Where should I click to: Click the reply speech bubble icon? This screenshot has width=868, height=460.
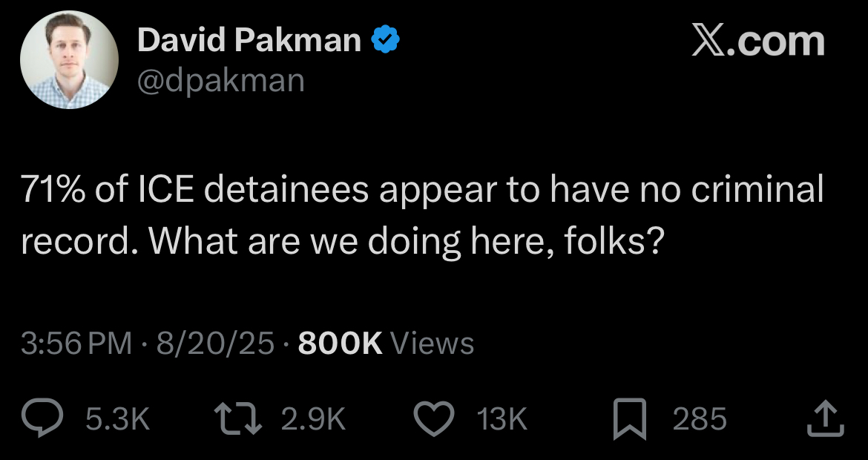[45, 419]
